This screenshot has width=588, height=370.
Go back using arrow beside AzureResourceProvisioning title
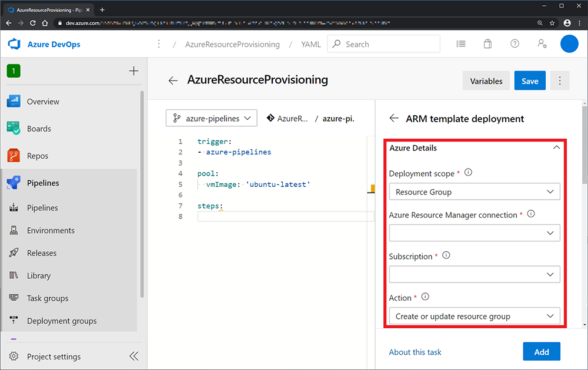coord(173,80)
